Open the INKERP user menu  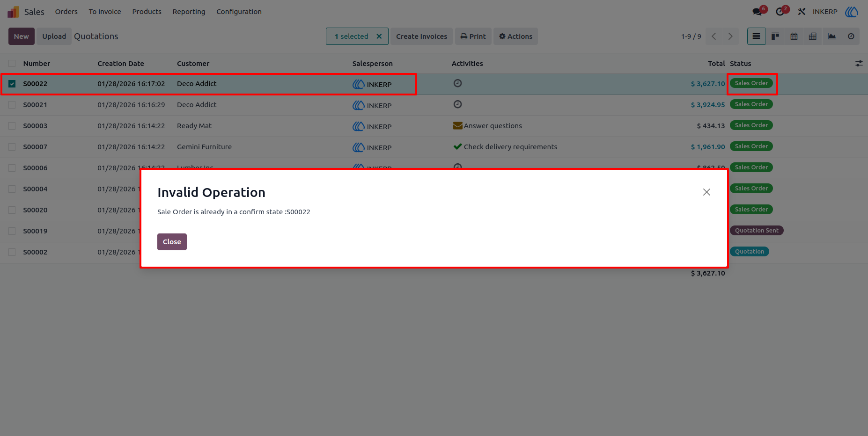tap(835, 12)
